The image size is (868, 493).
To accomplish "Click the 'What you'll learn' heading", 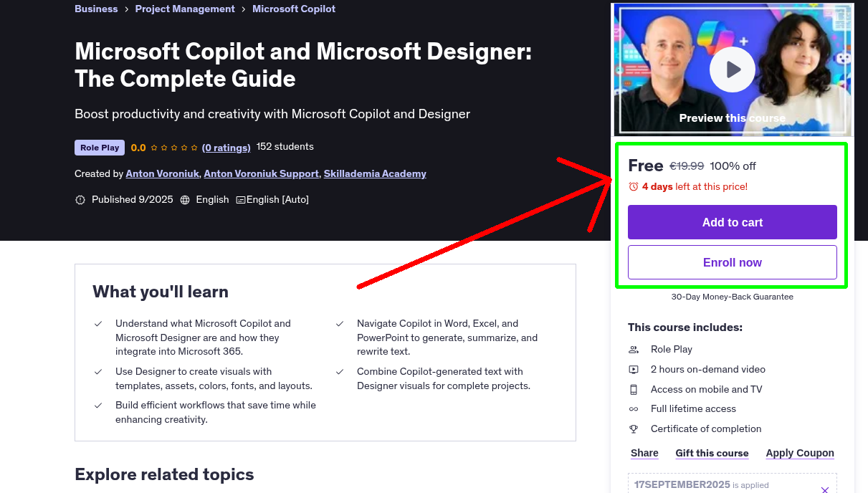I will tap(161, 292).
